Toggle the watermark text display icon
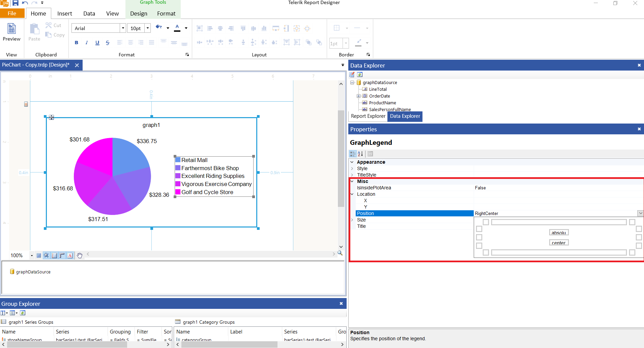 click(x=70, y=255)
